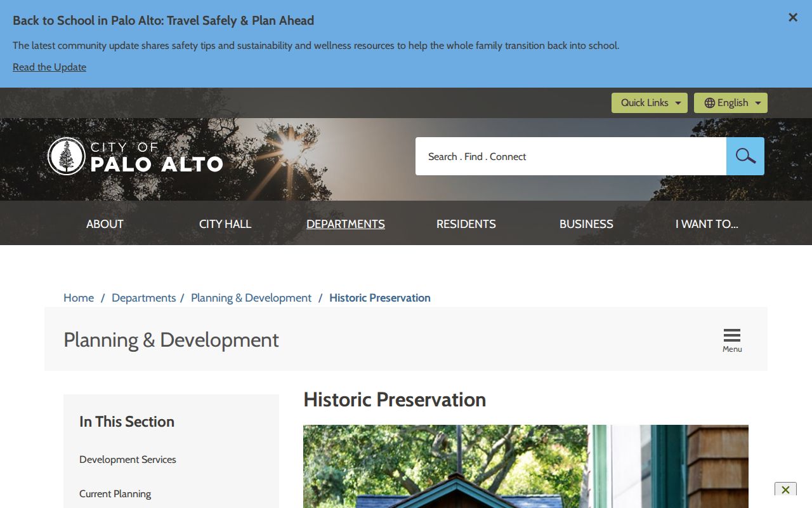The image size is (812, 508).
Task: Open the About navigation menu
Action: pos(105,224)
